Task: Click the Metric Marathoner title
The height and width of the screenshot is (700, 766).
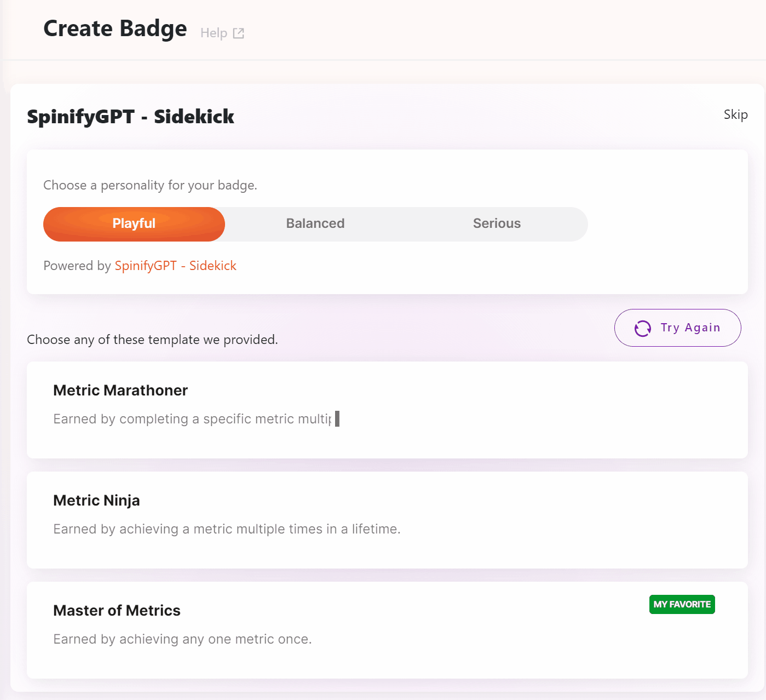Action: 120,390
